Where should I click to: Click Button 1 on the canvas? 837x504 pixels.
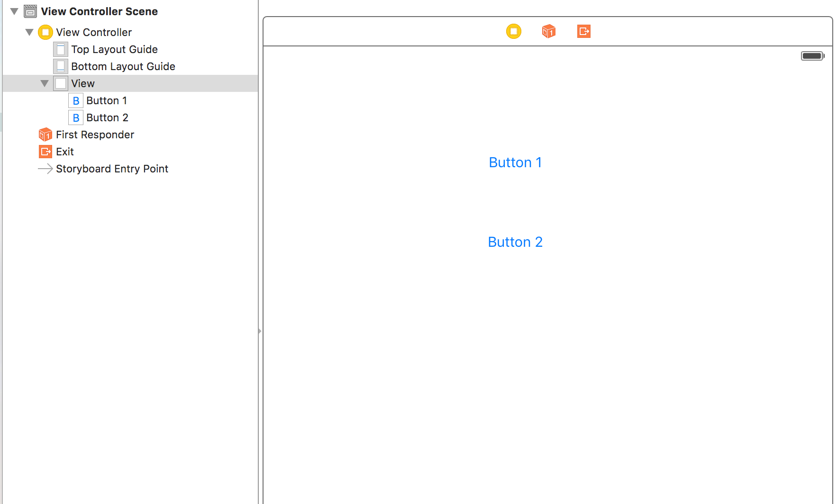(x=515, y=162)
